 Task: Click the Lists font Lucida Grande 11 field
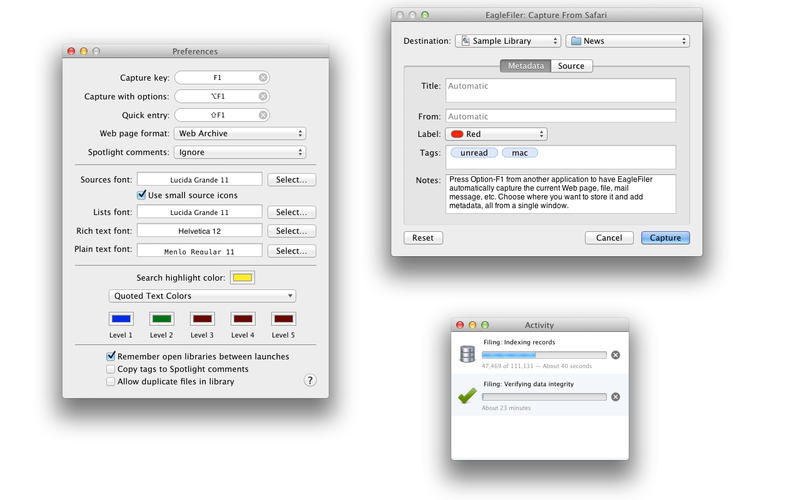click(x=199, y=212)
